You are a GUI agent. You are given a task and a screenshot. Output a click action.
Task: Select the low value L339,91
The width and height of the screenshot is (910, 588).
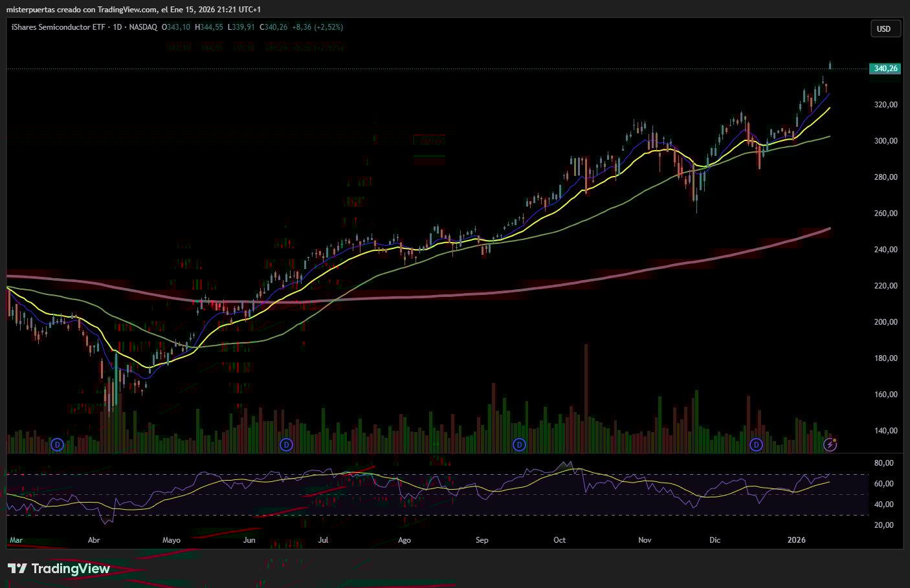(x=242, y=27)
